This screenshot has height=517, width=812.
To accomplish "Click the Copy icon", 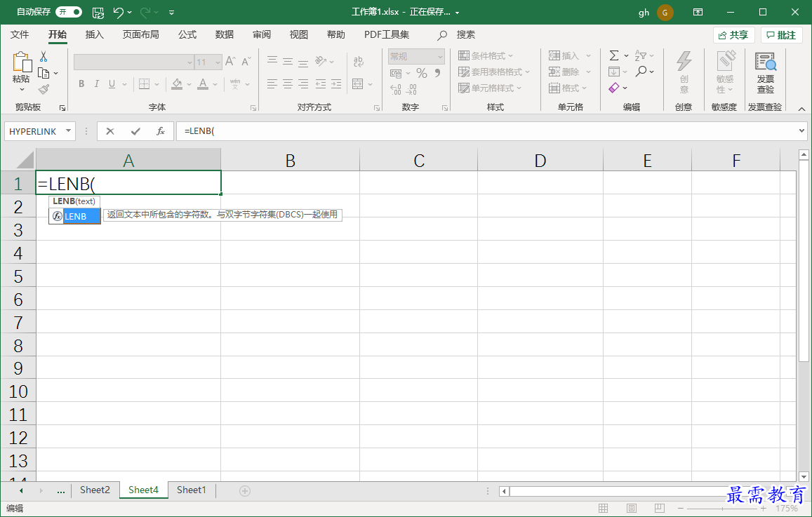I will click(44, 73).
